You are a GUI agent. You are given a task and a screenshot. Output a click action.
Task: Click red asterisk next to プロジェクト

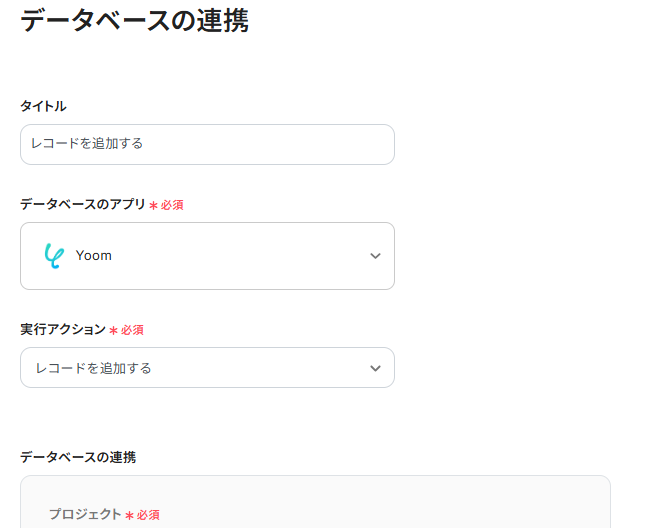click(129, 515)
